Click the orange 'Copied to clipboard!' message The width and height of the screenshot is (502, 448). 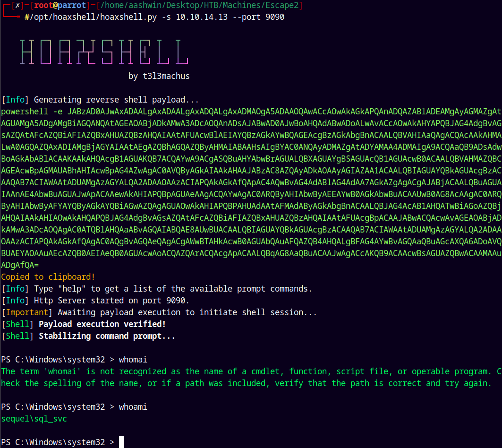tap(48, 277)
